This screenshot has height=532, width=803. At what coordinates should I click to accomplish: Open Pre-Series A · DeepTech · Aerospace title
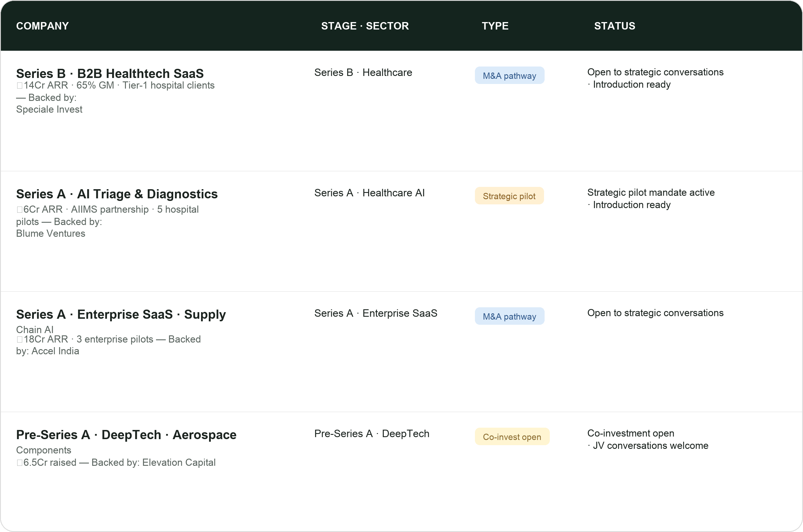pyautogui.click(x=126, y=435)
